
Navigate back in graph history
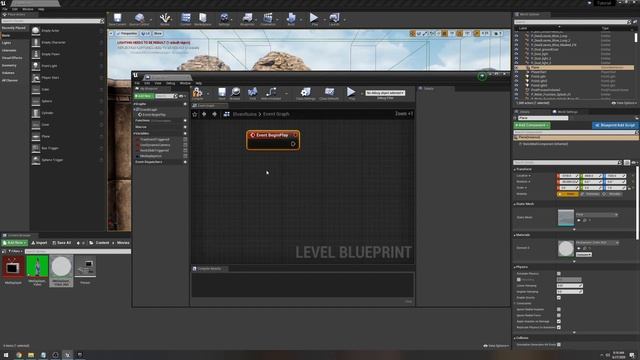pos(204,114)
